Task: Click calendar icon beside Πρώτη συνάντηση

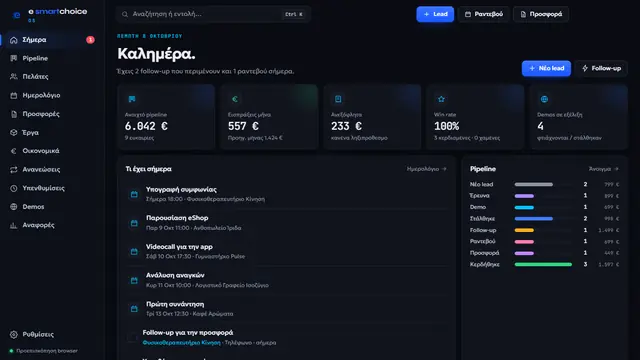Action: point(134,309)
